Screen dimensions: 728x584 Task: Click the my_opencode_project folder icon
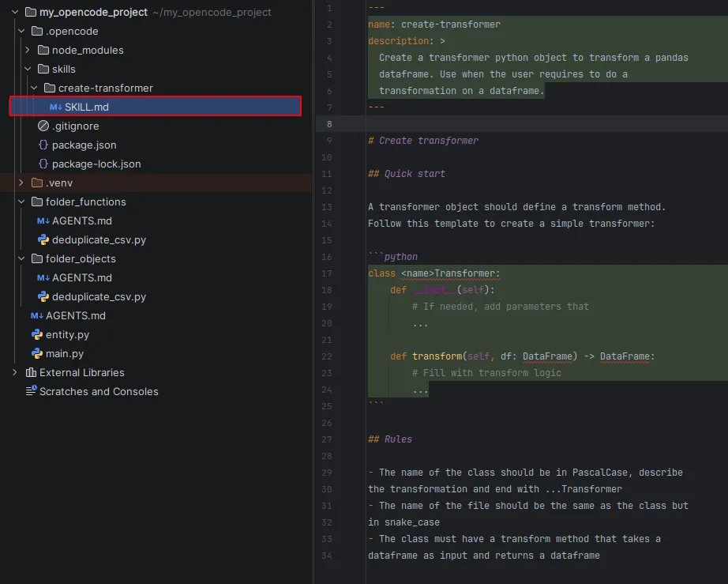click(x=31, y=12)
